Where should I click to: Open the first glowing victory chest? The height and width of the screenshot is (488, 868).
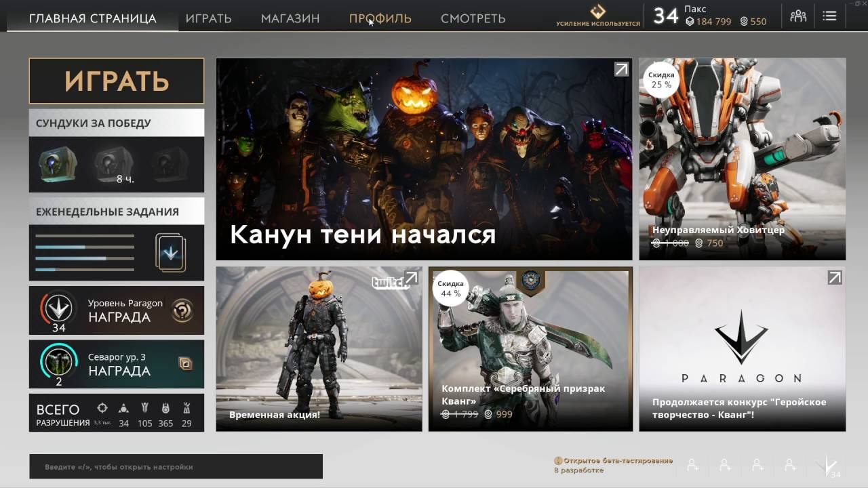click(58, 165)
